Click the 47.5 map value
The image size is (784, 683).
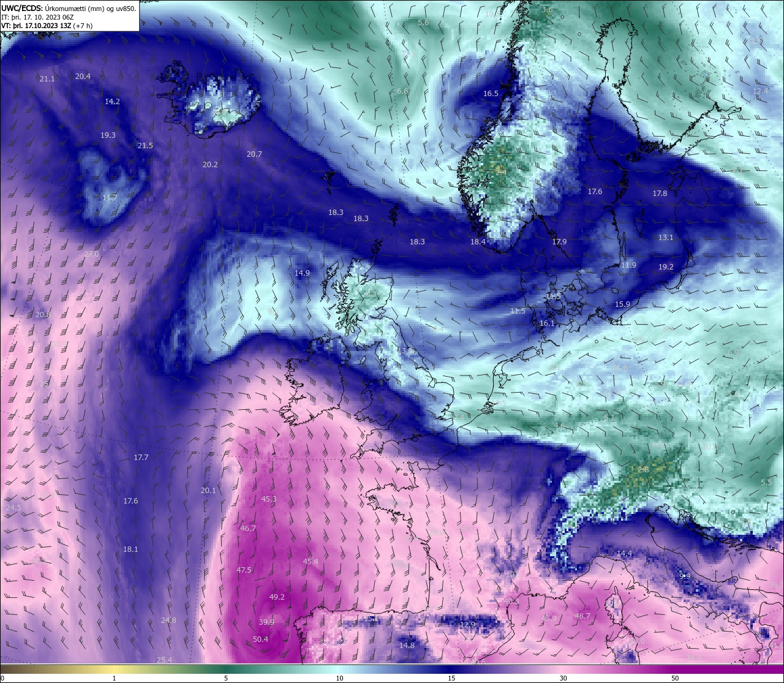pyautogui.click(x=244, y=570)
